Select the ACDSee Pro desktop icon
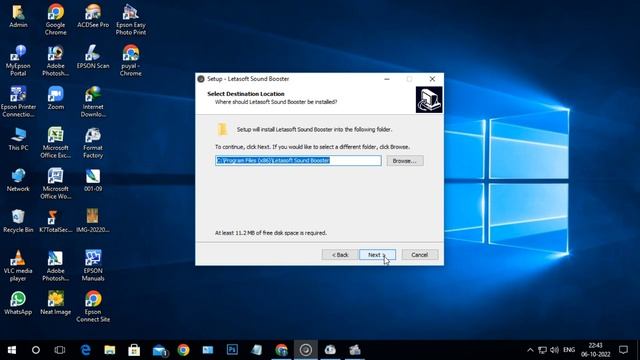Screen dimensions: 640x360 (x=93, y=16)
